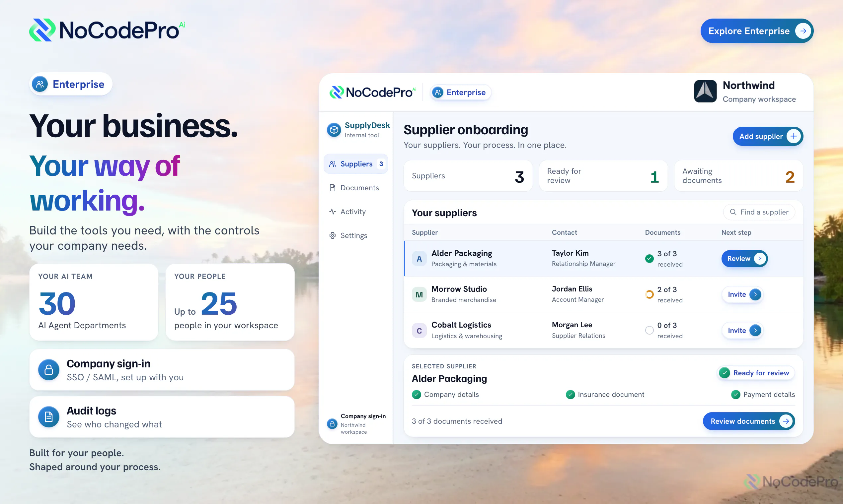Click the contact name Taylor Kim
The image size is (843, 504).
[570, 253]
